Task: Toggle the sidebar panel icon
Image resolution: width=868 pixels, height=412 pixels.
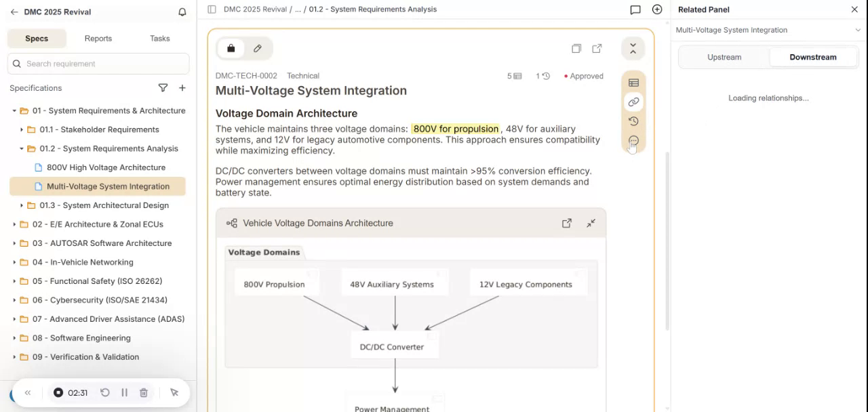Action: pos(212,9)
